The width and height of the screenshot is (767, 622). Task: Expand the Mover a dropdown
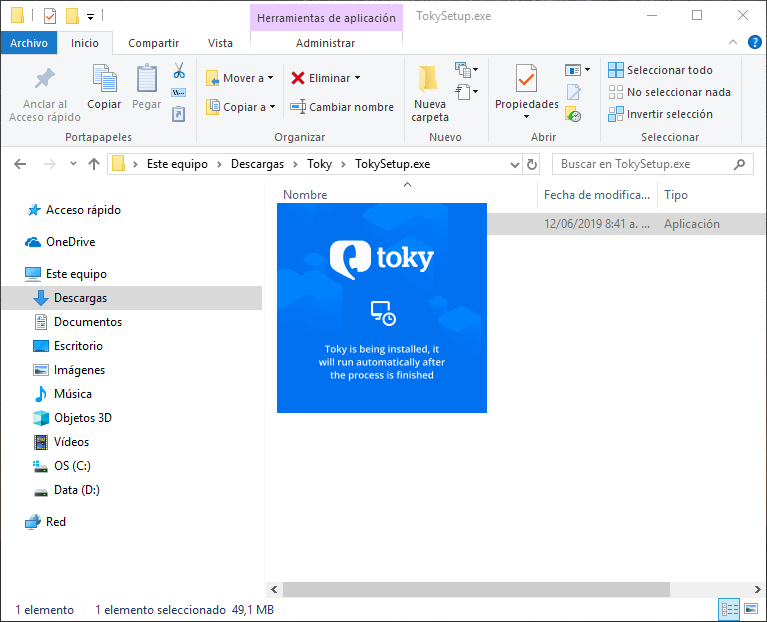pyautogui.click(x=270, y=78)
